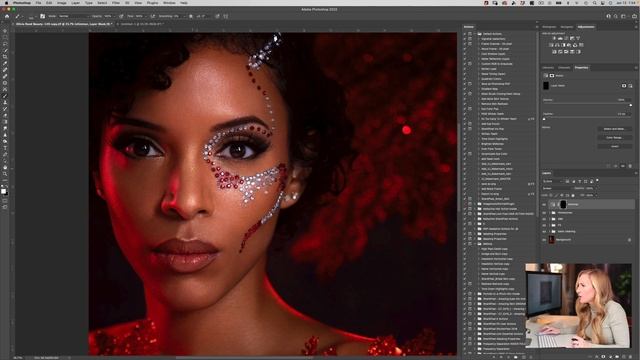Open the Apple menu

tap(6, 2)
